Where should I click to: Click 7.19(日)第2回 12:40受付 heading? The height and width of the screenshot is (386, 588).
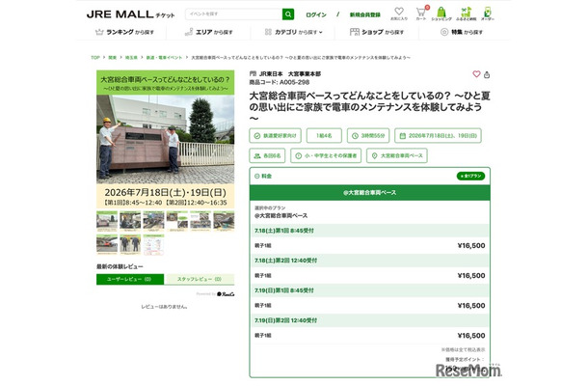pos(285,320)
